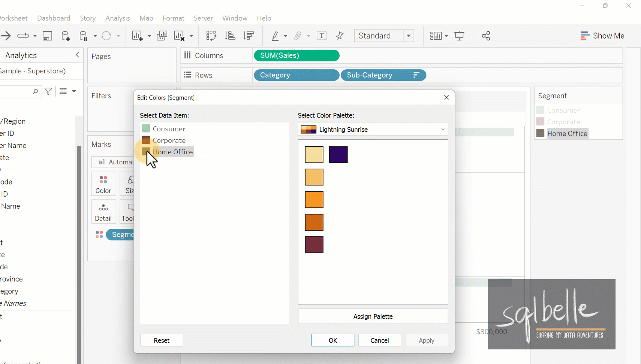Click the Duplicate Sheet icon
Viewport: 641px width, 364px height.
pyautogui.click(x=162, y=36)
